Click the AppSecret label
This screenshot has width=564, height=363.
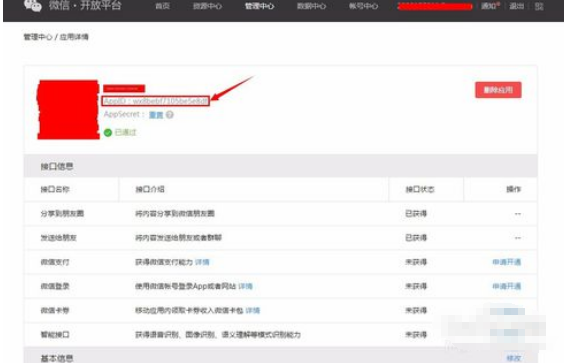click(124, 114)
